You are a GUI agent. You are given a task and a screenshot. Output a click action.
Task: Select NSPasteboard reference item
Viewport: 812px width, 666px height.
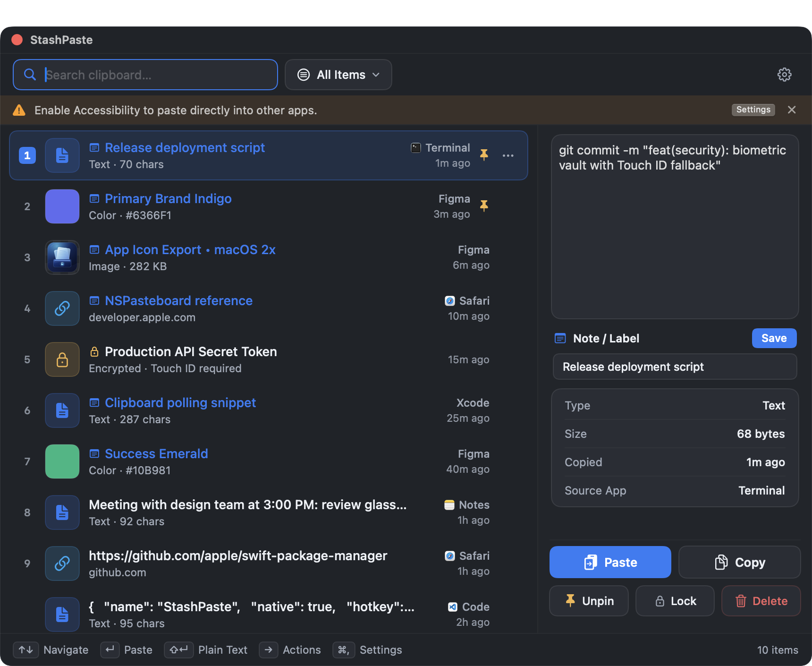click(x=268, y=308)
